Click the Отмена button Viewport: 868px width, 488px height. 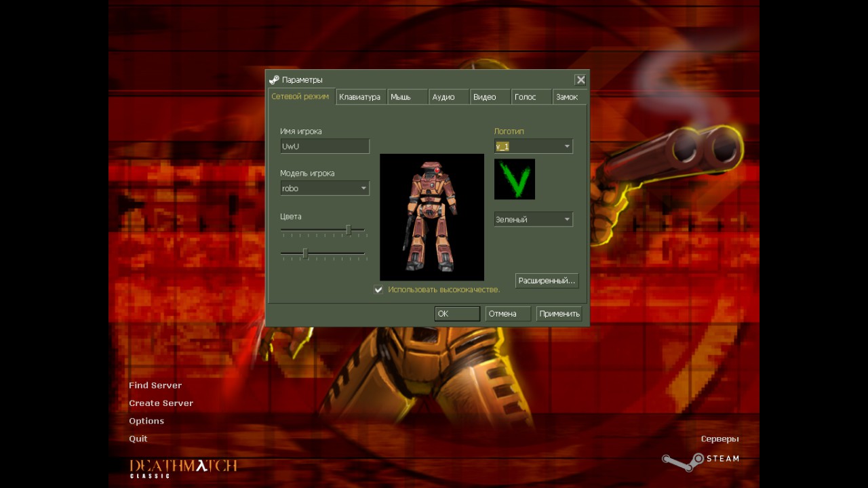coord(508,314)
